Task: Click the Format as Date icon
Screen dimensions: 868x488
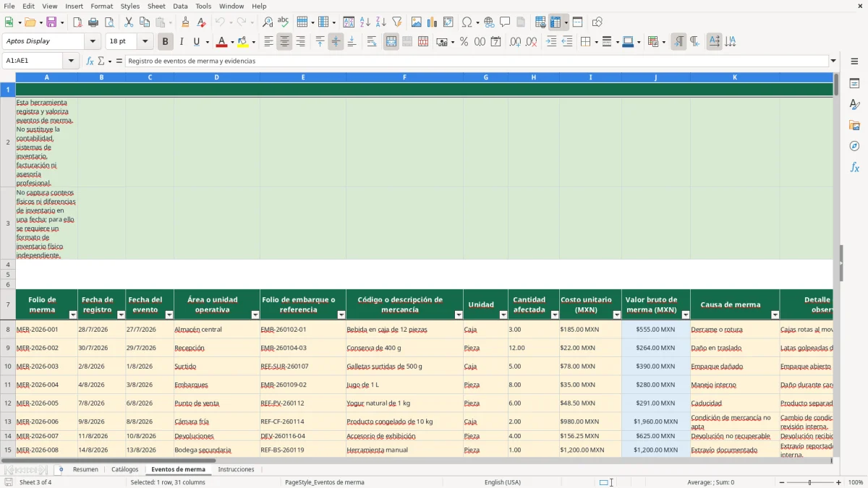Action: pos(496,42)
